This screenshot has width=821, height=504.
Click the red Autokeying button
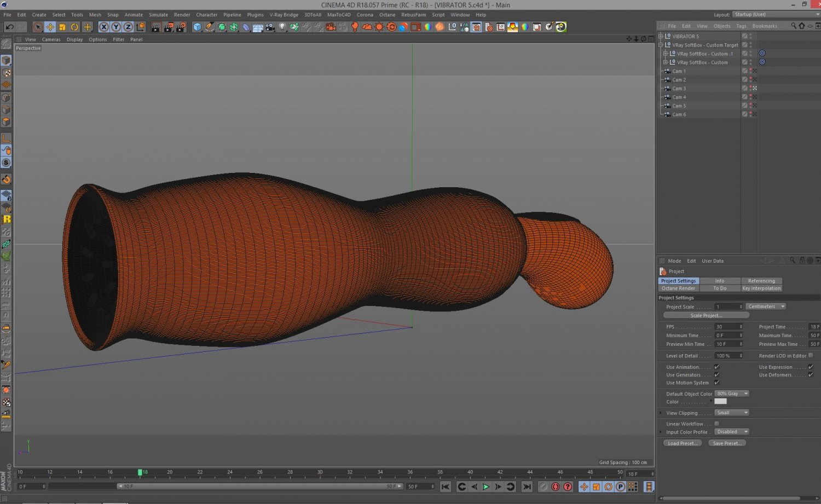pyautogui.click(x=556, y=486)
